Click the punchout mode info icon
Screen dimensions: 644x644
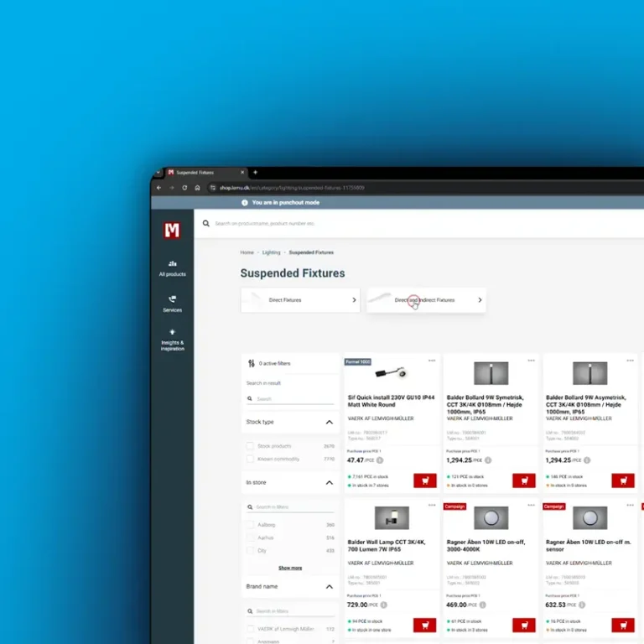click(x=245, y=202)
